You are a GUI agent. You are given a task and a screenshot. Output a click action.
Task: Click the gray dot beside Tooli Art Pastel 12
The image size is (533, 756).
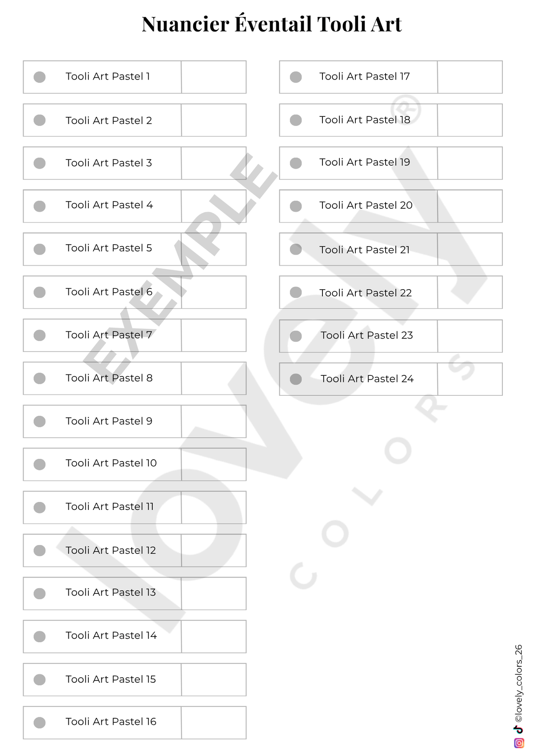click(40, 550)
